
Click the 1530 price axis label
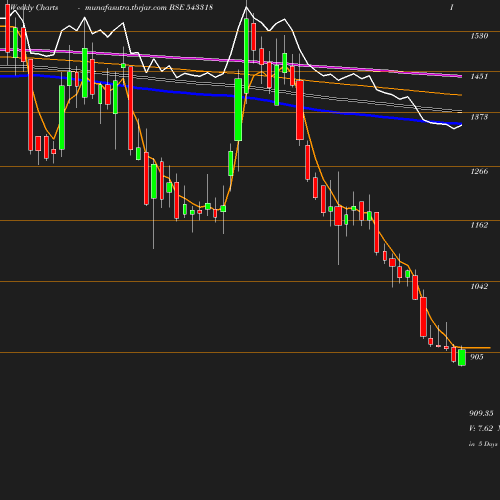(x=479, y=36)
